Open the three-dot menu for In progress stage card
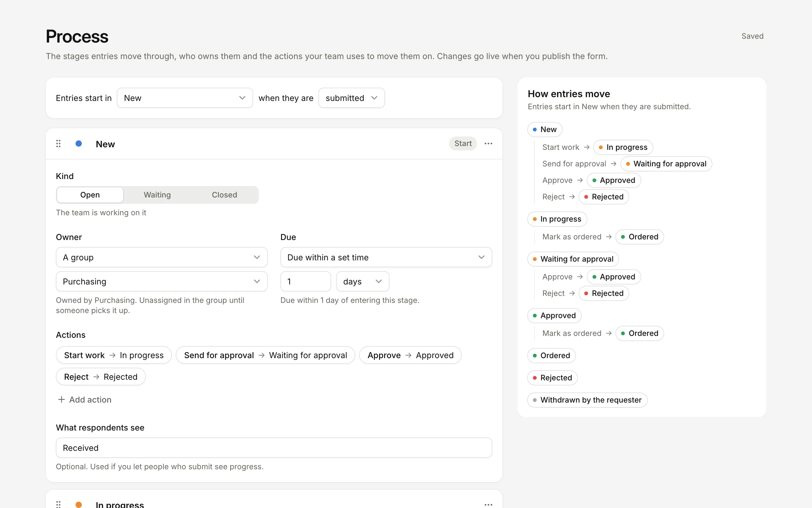The height and width of the screenshot is (508, 812). tap(488, 504)
